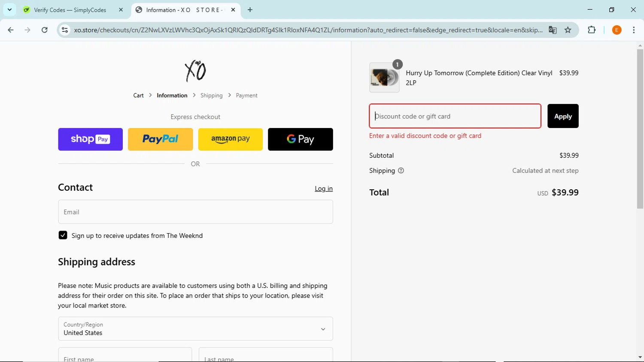644x362 pixels.
Task: Open the Country/Region dropdown
Action: [195, 329]
